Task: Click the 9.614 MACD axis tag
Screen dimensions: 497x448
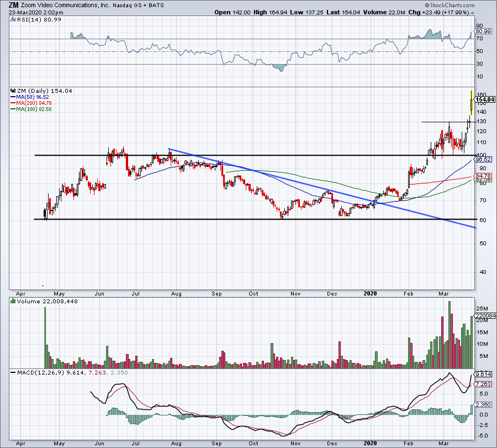Action: point(484,374)
